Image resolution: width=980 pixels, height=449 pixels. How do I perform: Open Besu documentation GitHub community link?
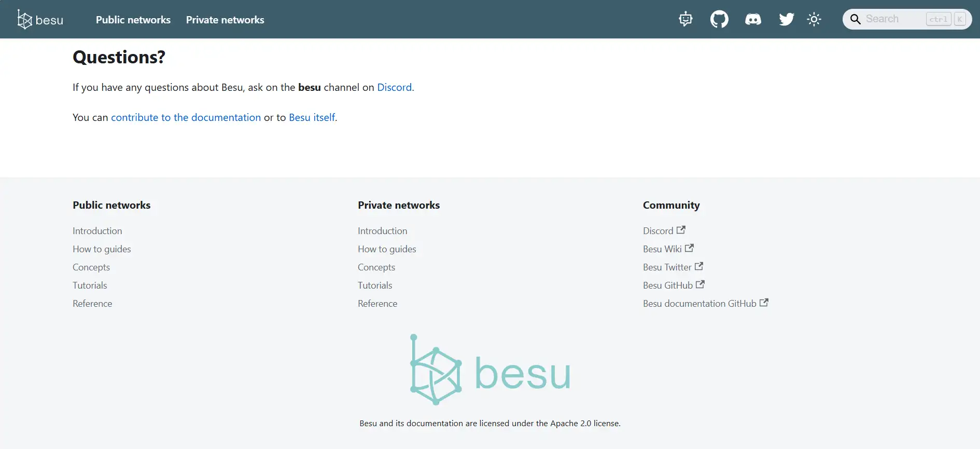point(699,304)
